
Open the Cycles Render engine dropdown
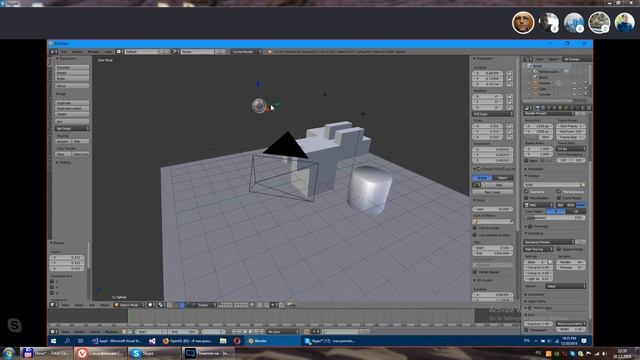tap(247, 52)
